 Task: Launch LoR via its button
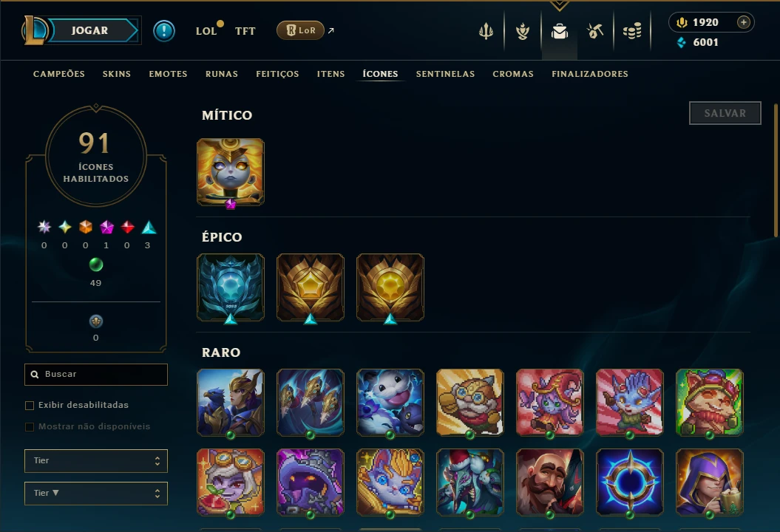click(300, 30)
